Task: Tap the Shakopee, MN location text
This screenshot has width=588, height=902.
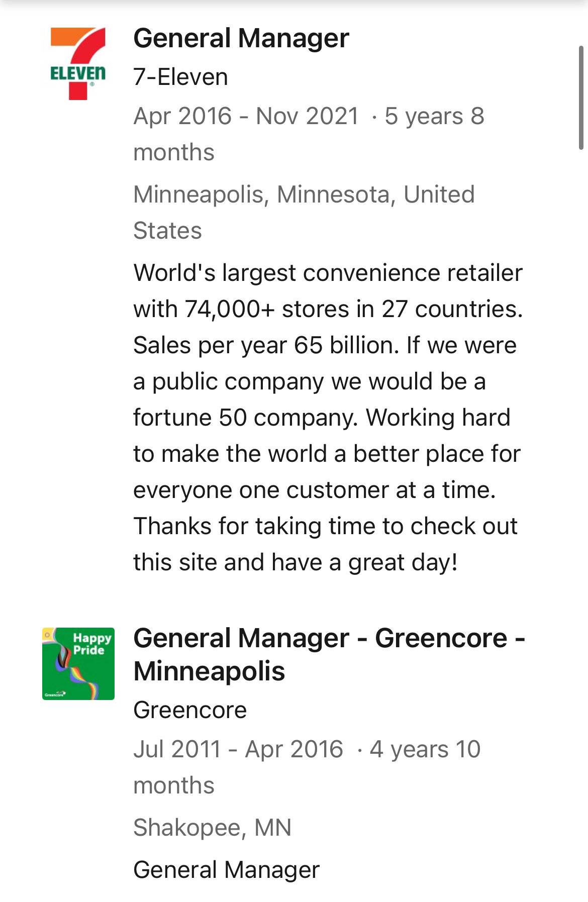Action: [x=213, y=828]
